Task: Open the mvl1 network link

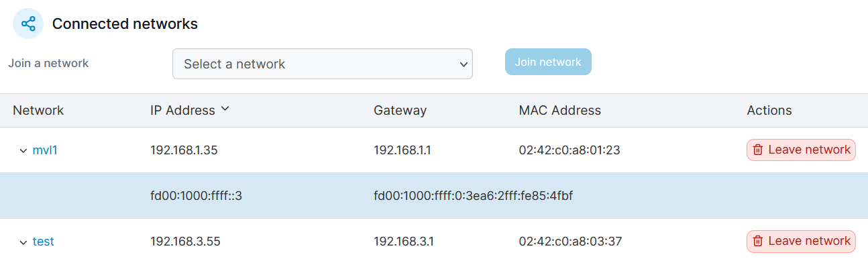Action: point(45,150)
